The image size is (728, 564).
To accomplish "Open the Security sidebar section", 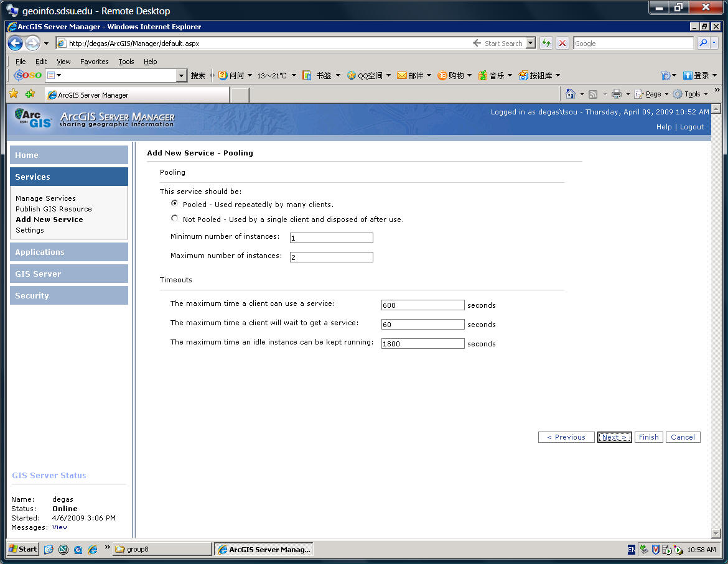I will point(68,295).
